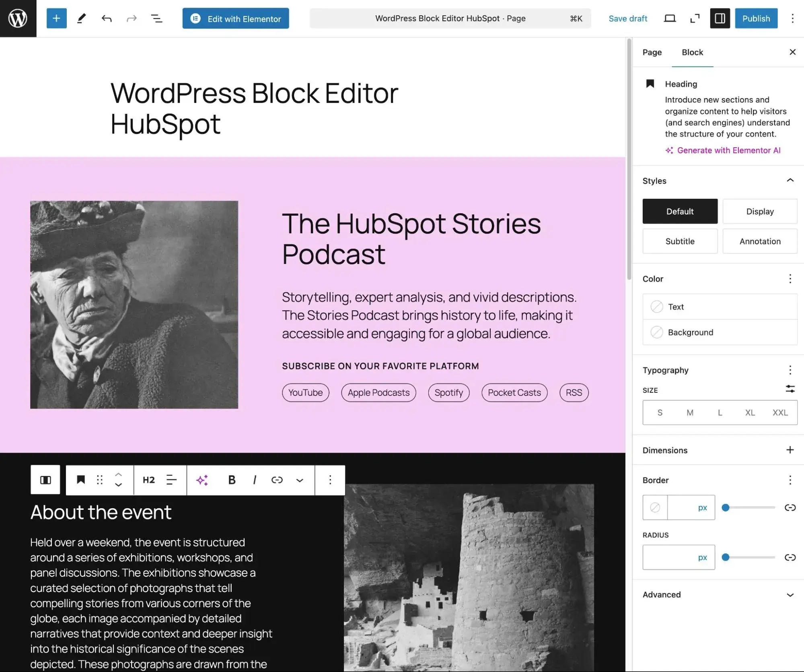
Task: Grab the block drag handle dots
Action: click(x=100, y=480)
